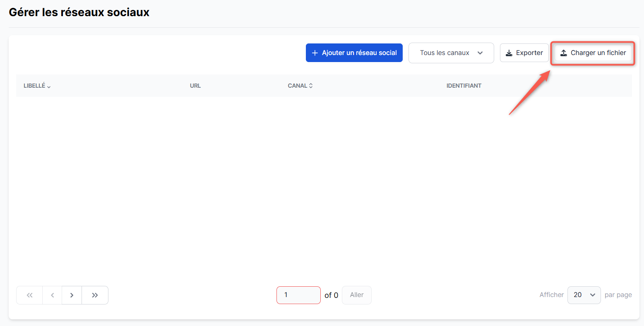Click the CANAL column header text
The image size is (644, 326).
point(297,86)
